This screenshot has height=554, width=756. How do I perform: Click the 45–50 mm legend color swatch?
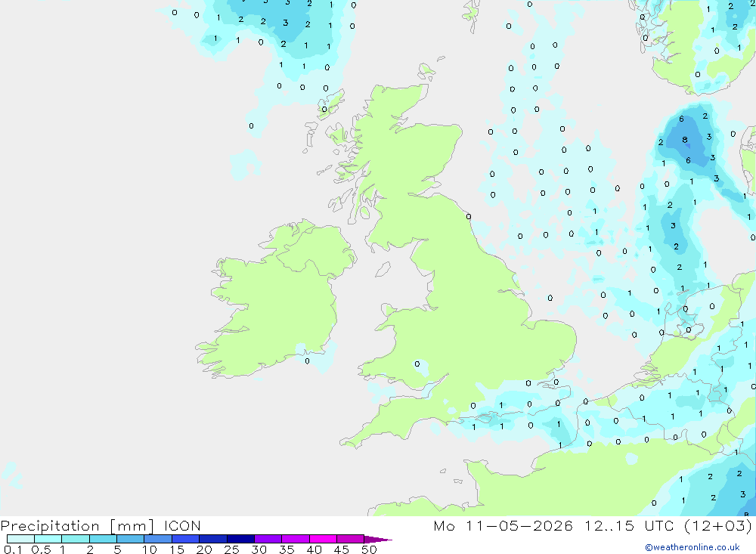tap(351, 539)
